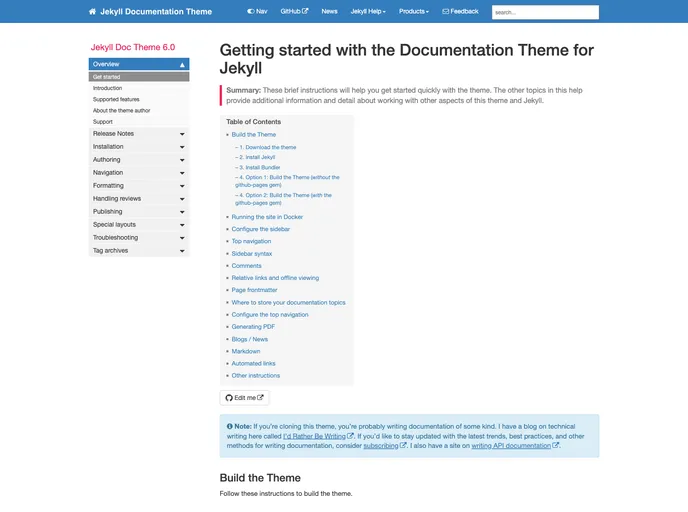Jump to Blogs / News section
688x512 pixels.
(x=250, y=339)
